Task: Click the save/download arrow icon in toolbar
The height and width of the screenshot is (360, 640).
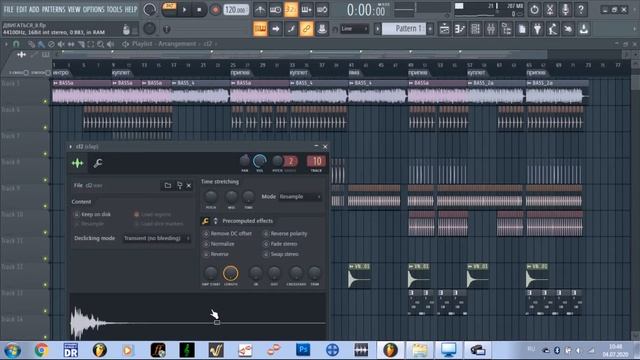Action: coord(584,29)
